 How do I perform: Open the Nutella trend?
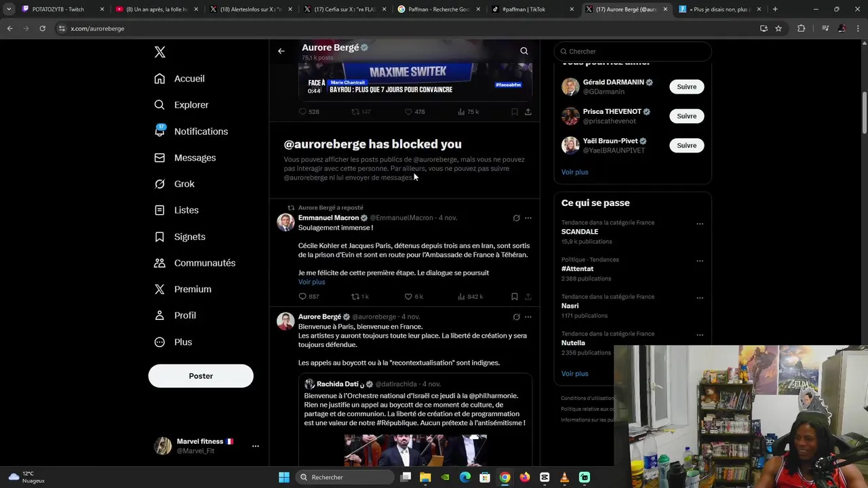click(573, 343)
